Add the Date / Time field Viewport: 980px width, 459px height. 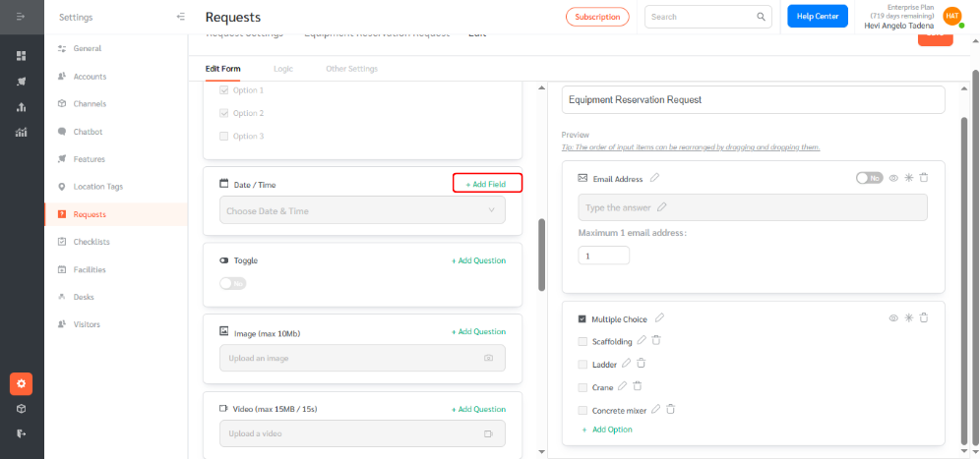click(x=487, y=184)
